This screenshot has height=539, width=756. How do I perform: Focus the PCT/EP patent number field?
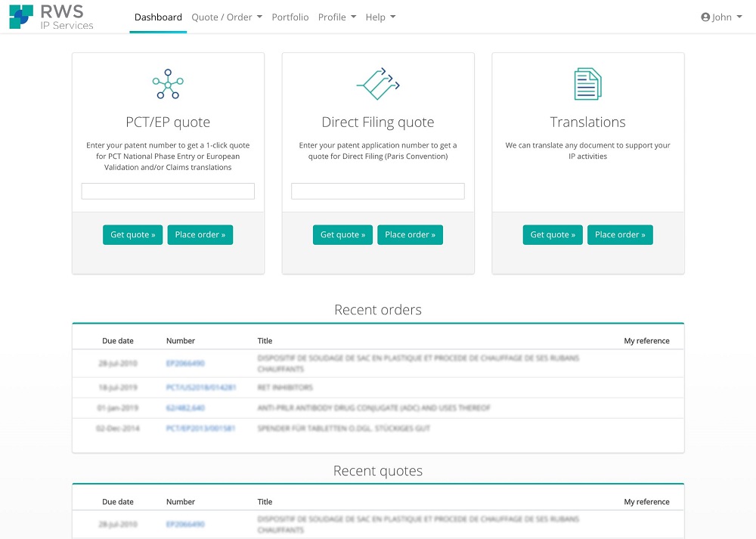168,191
